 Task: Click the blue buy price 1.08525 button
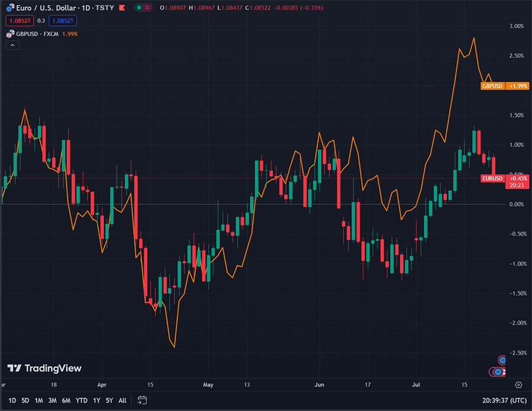(x=63, y=21)
